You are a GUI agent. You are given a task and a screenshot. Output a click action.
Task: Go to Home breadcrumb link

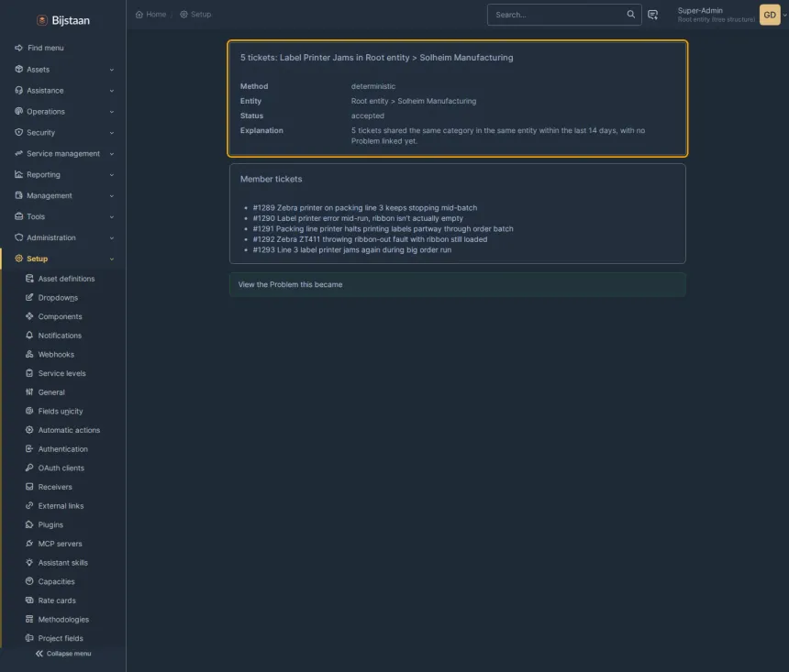(x=150, y=14)
